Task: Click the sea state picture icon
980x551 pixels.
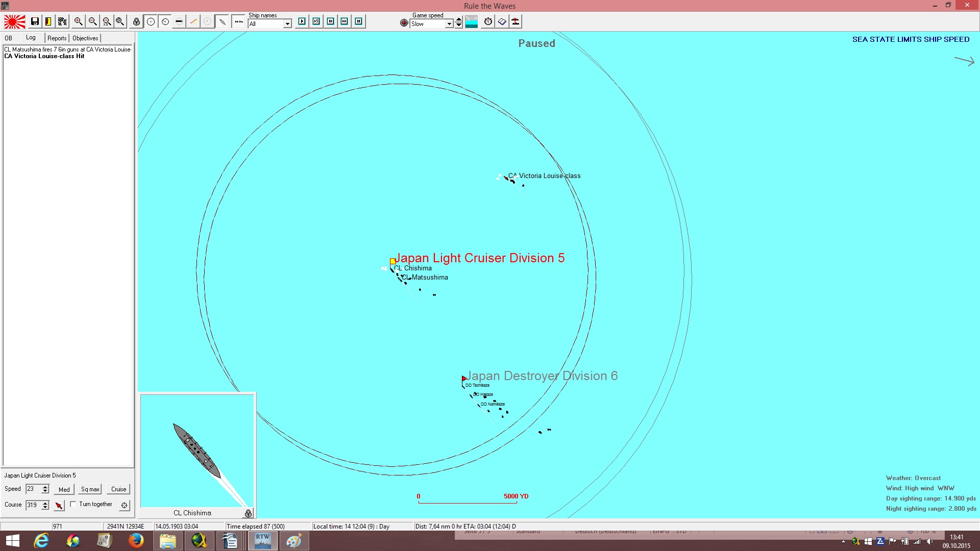Action: 472,22
